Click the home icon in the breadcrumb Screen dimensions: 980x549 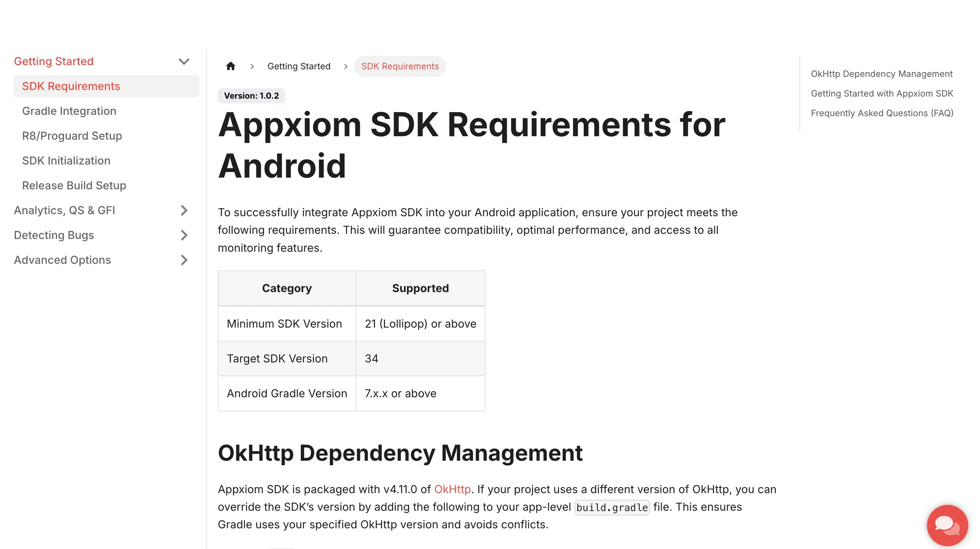click(x=231, y=66)
